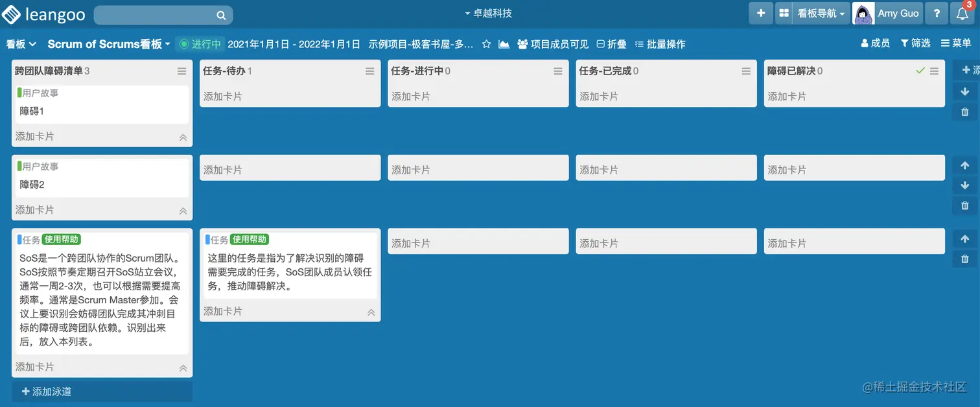Focus the top search field

tap(163, 15)
